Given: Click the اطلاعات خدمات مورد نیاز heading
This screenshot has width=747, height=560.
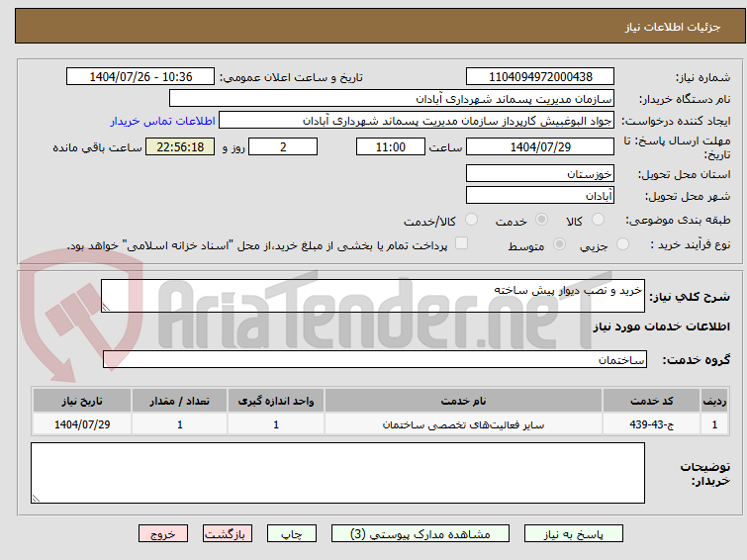Looking at the screenshot, I should (x=661, y=327).
